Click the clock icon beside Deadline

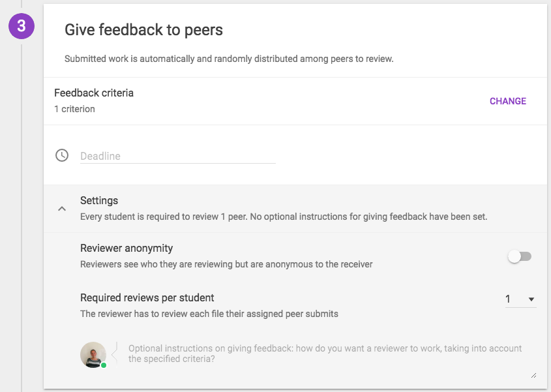pos(62,155)
